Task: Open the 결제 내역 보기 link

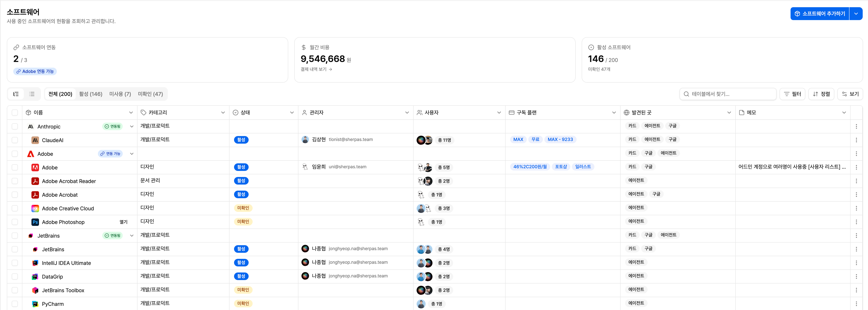Action: pyautogui.click(x=316, y=70)
